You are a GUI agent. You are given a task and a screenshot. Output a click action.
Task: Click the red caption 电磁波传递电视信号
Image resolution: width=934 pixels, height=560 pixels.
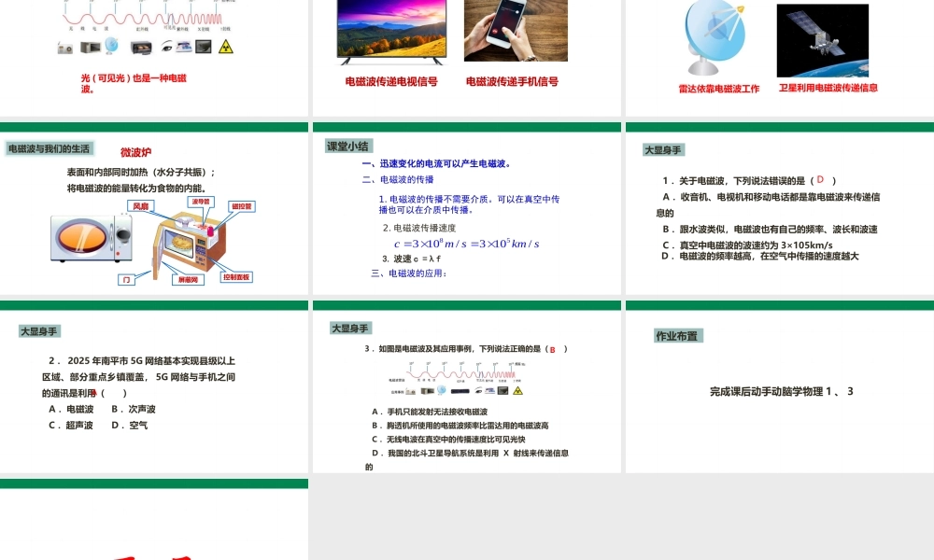[x=391, y=81]
